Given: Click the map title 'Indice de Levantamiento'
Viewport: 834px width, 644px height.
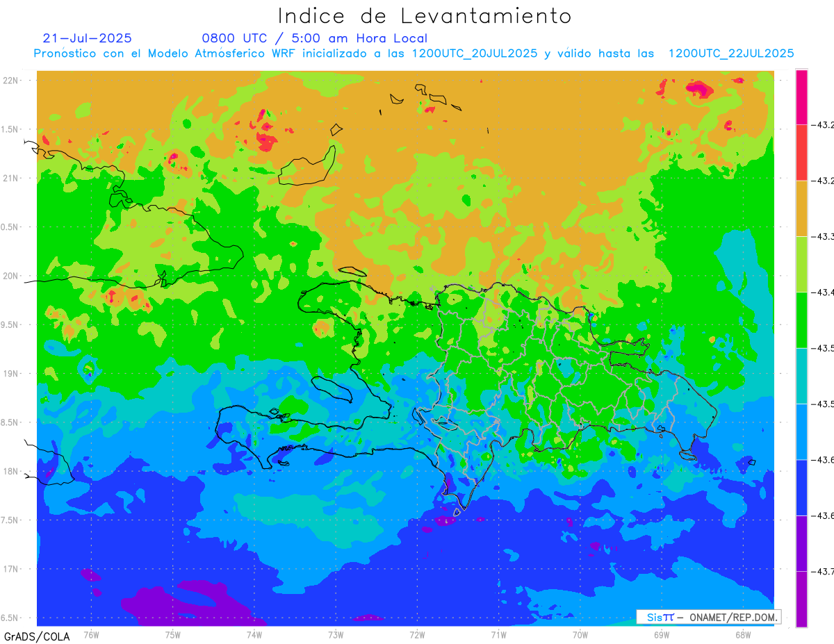Looking at the screenshot, I should [424, 15].
